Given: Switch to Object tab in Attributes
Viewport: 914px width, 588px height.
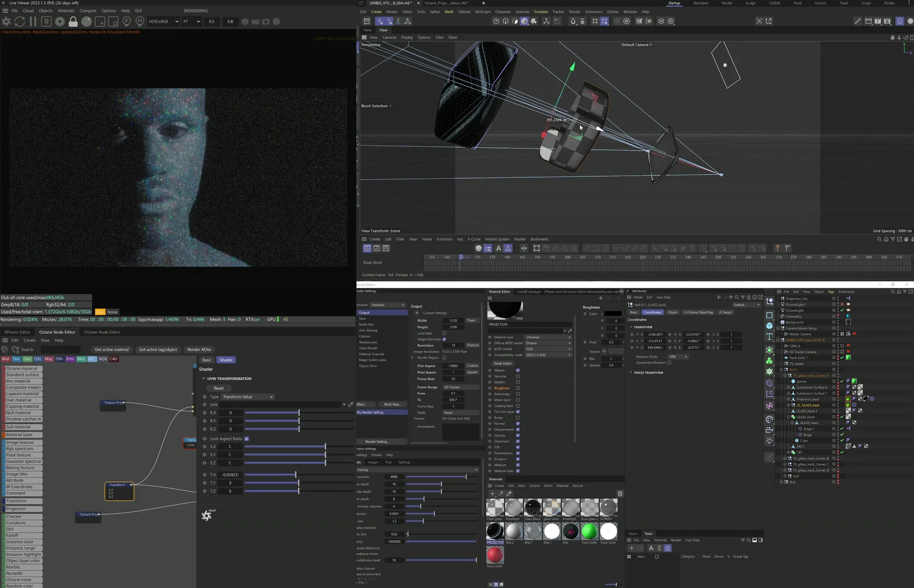Looking at the screenshot, I should [x=673, y=312].
